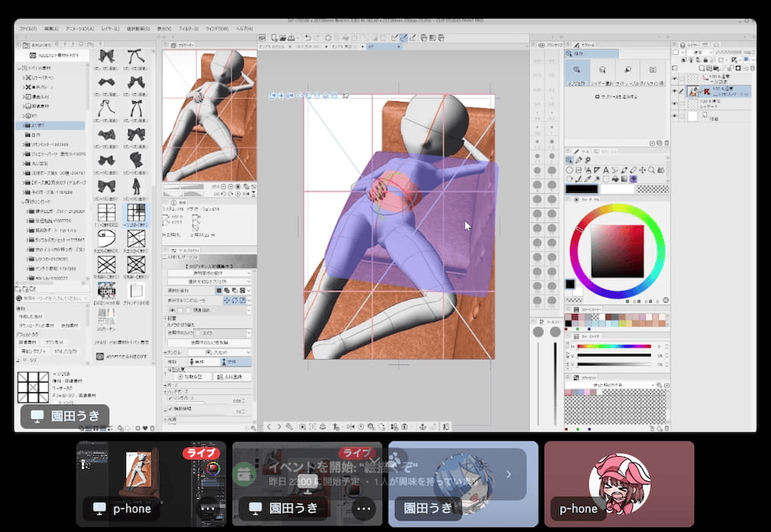This screenshot has width=771, height=532.
Task: Toggle visibility of the bottom paper layer
Action: tap(675, 116)
